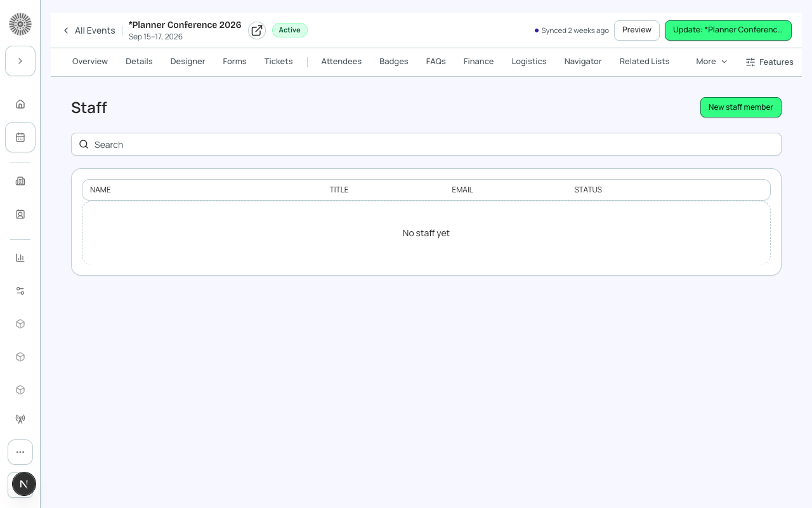The width and height of the screenshot is (812, 508).
Task: Expand the sidebar with the chevron button
Action: pyautogui.click(x=20, y=61)
